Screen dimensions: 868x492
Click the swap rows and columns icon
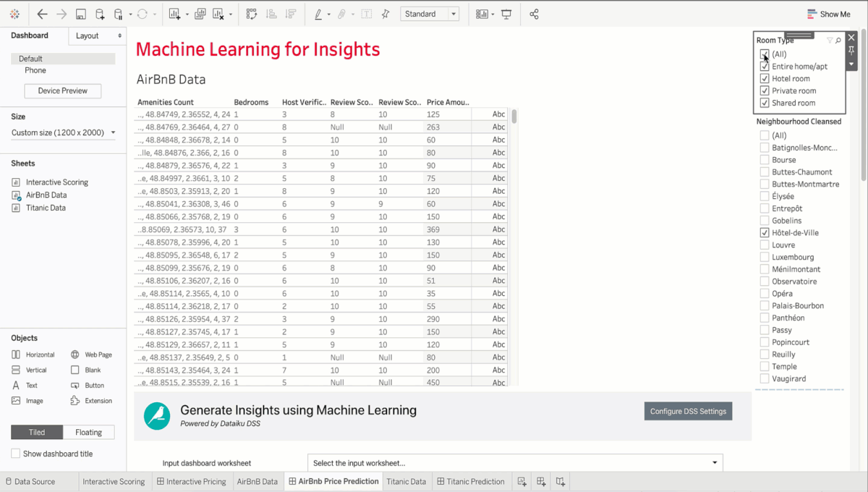252,14
